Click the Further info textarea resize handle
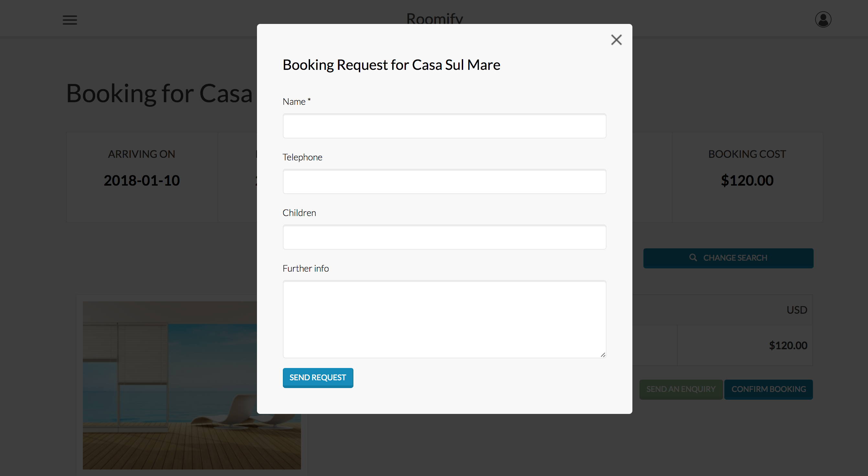Image resolution: width=868 pixels, height=476 pixels. 603,354
